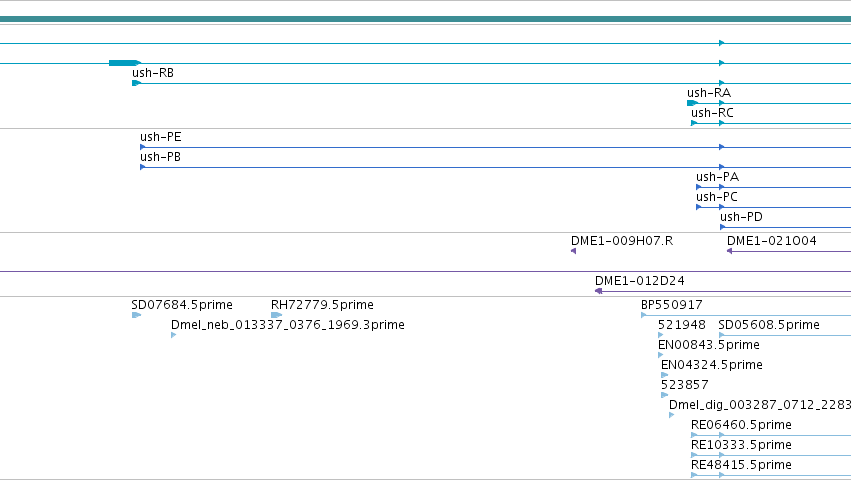Select the Dmel_neb_013337_0376_1969.3prime label
This screenshot has width=851, height=480.
[288, 325]
